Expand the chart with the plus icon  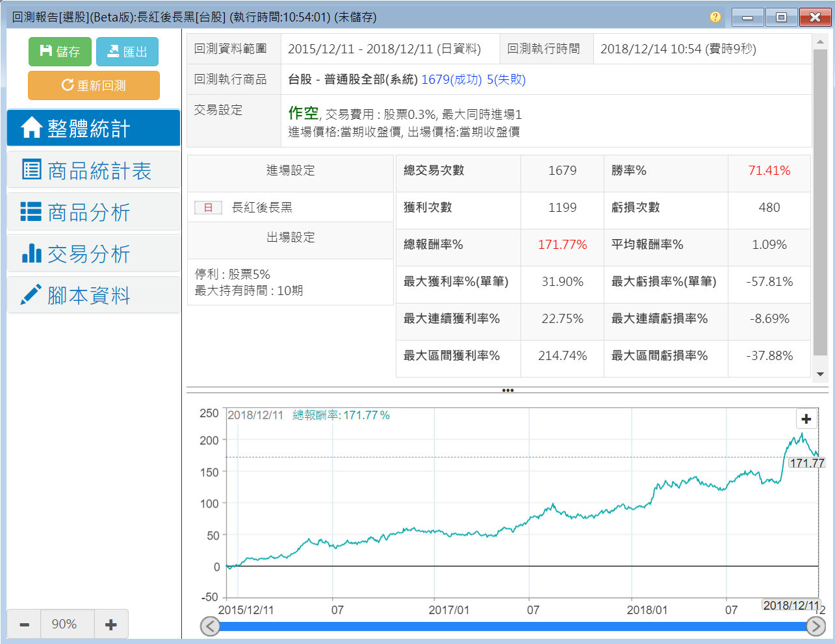click(x=806, y=419)
